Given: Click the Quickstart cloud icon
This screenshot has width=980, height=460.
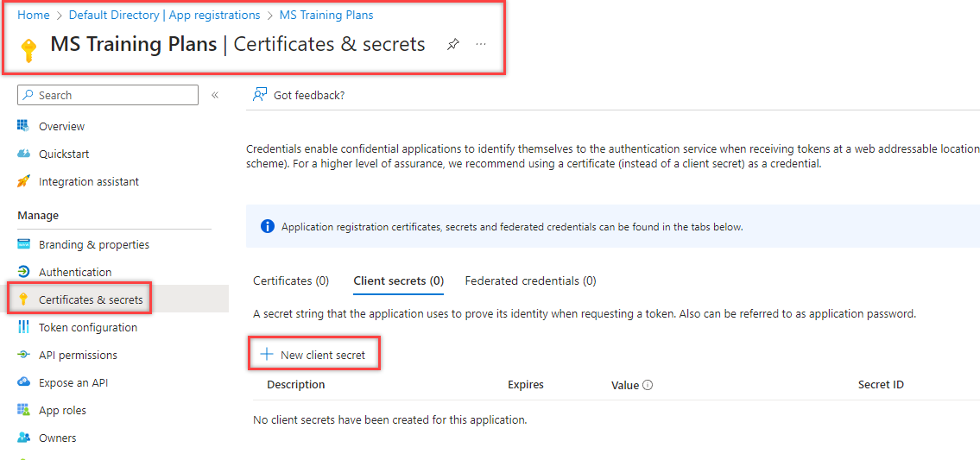Looking at the screenshot, I should [23, 154].
